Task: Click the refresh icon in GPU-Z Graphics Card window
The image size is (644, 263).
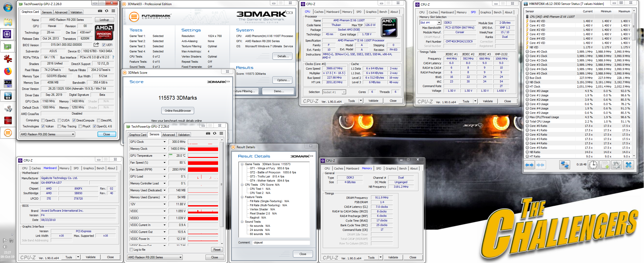Action: [106, 11]
